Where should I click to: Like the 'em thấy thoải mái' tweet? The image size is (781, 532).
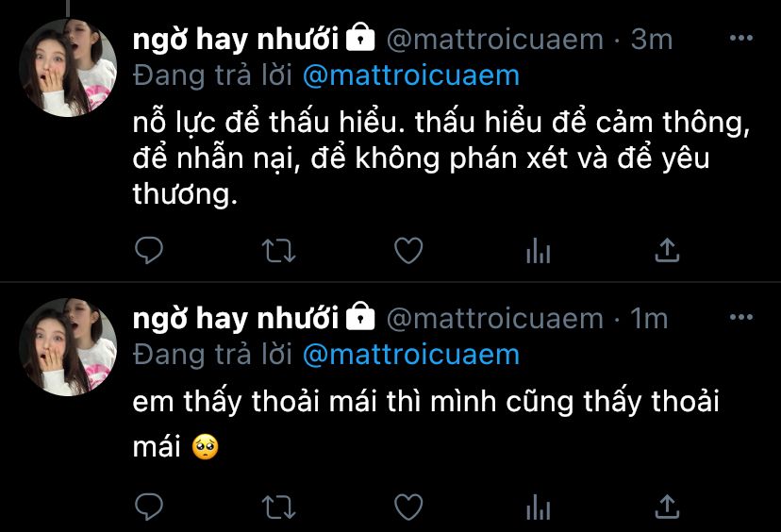pos(408,507)
